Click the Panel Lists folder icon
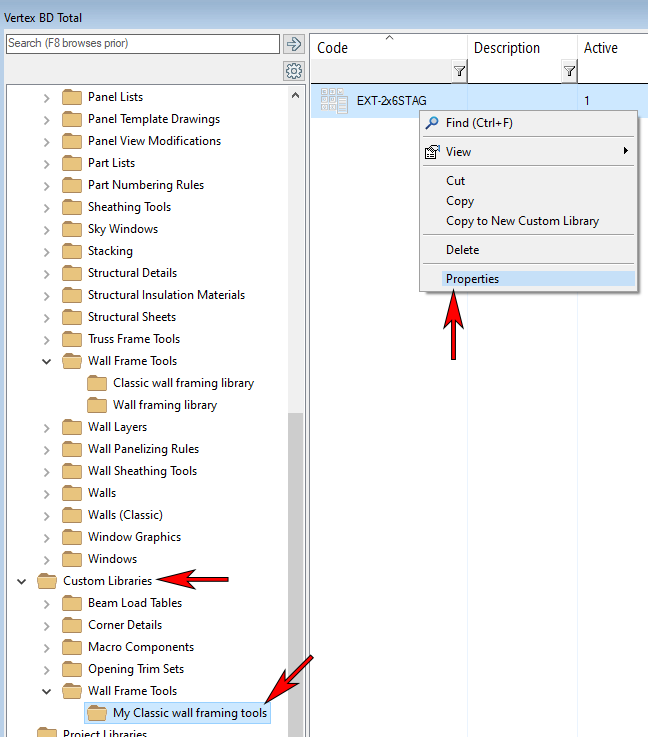Viewport: 648px width, 737px height. click(72, 97)
